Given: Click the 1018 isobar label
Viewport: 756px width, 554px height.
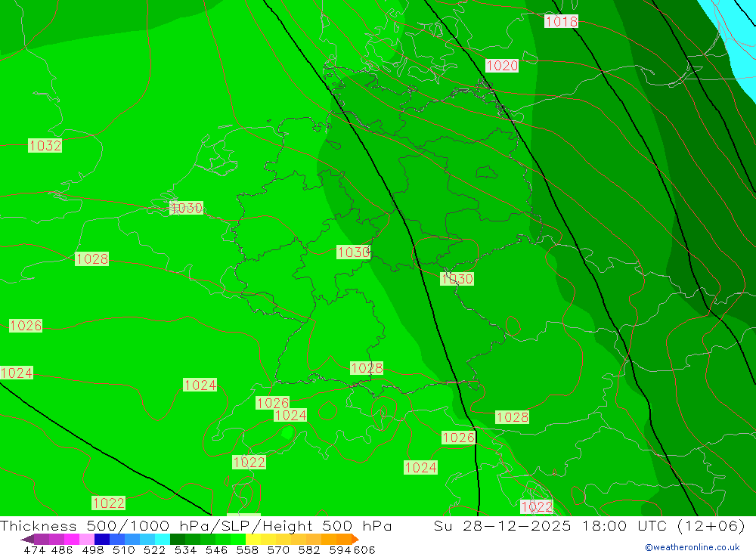Looking at the screenshot, I should [561, 21].
